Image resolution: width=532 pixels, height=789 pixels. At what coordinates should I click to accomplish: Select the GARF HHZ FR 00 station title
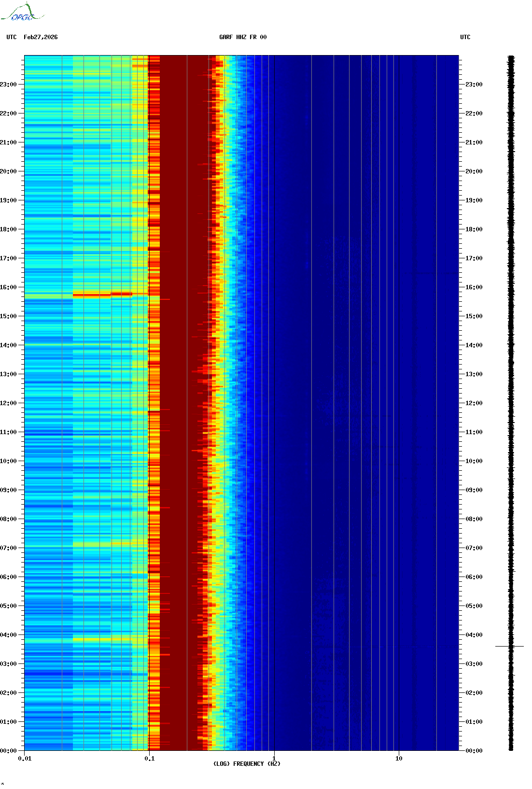[x=242, y=37]
